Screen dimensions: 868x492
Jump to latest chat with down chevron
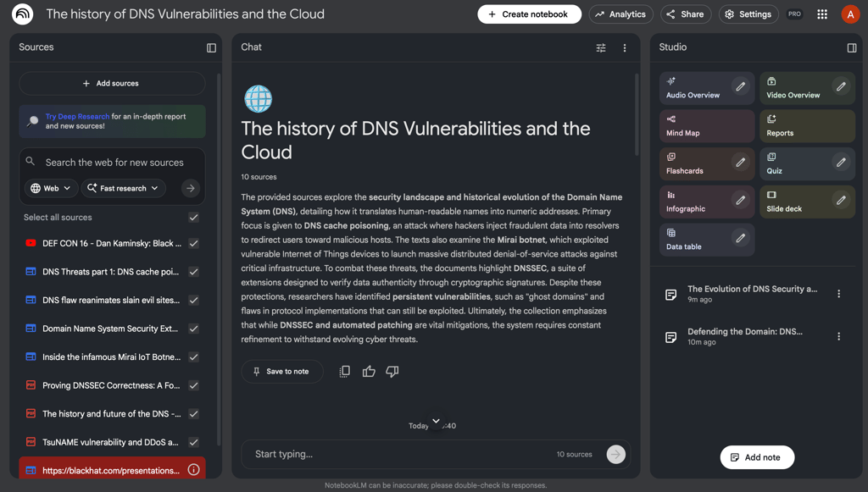436,421
